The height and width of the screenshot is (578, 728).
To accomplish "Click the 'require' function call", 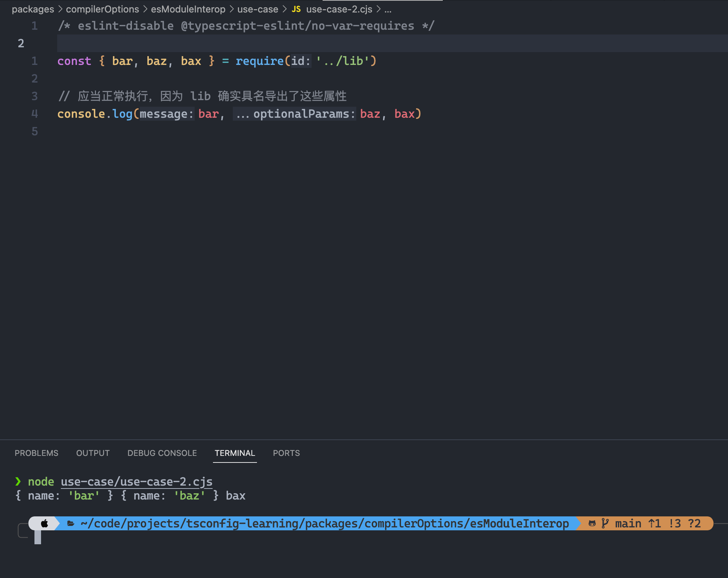I will [260, 61].
